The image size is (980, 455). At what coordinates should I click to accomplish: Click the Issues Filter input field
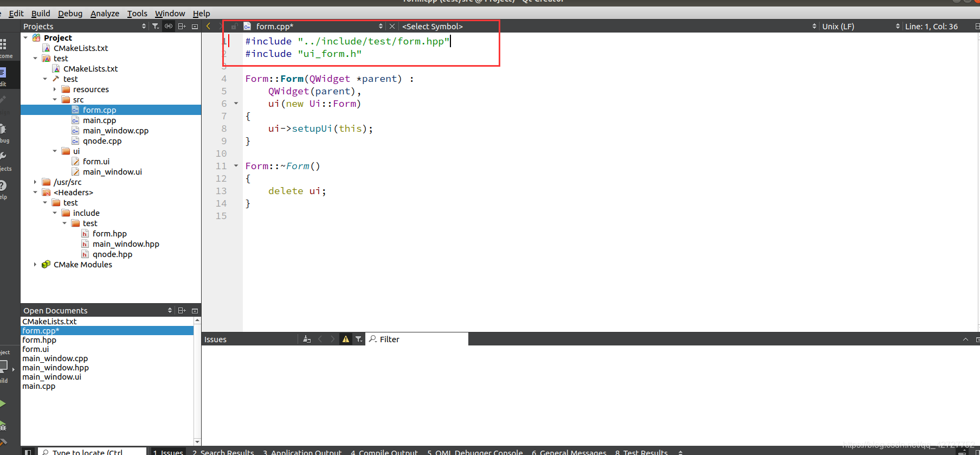click(417, 339)
